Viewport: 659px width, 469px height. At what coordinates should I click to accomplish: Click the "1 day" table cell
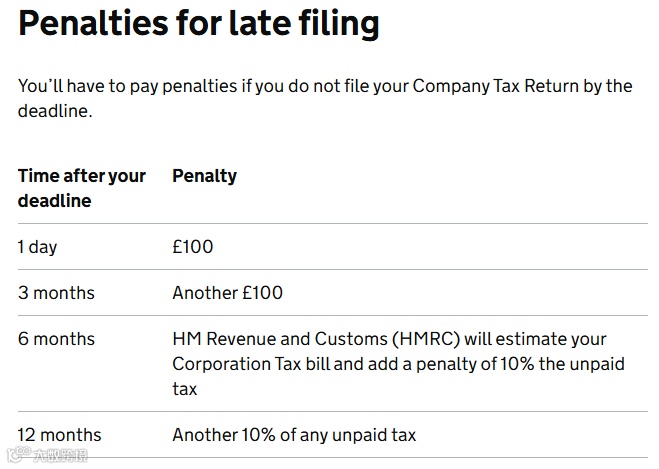pos(37,247)
